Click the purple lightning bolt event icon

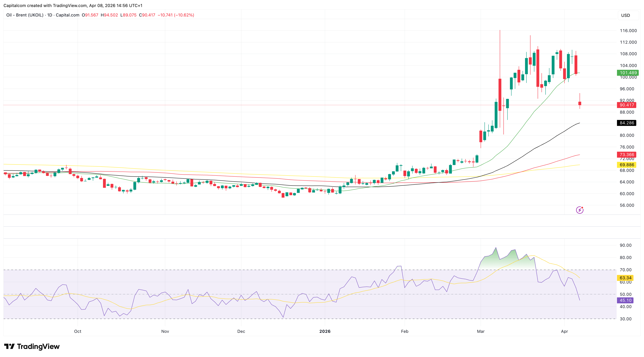[579, 210]
